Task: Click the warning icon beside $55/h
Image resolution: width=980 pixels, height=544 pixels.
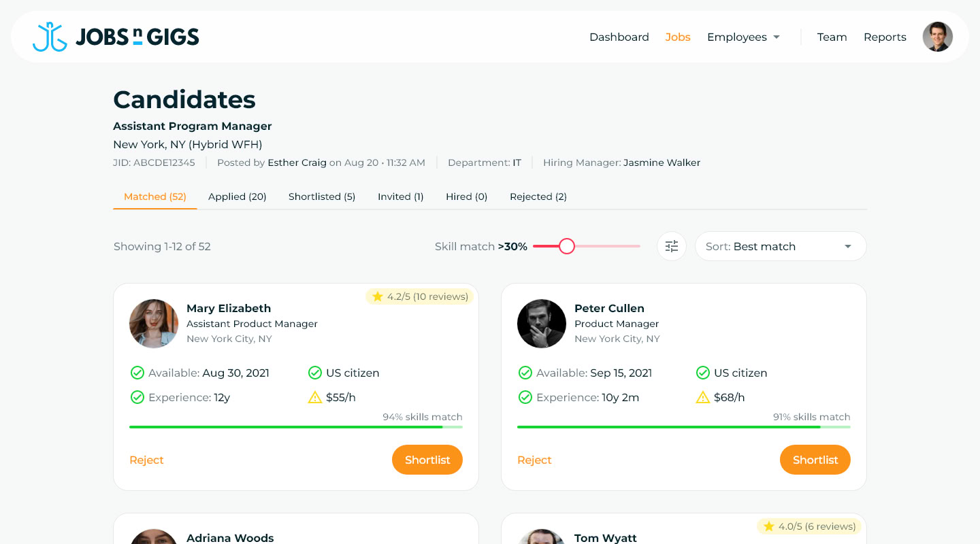Action: [x=314, y=397]
